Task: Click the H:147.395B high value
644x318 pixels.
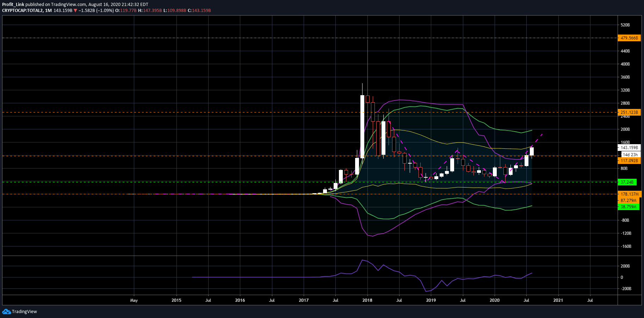Action: pos(150,11)
